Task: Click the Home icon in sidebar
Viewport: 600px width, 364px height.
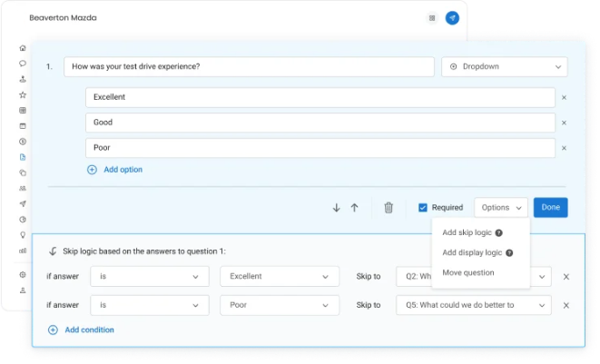Action: pyautogui.click(x=23, y=48)
